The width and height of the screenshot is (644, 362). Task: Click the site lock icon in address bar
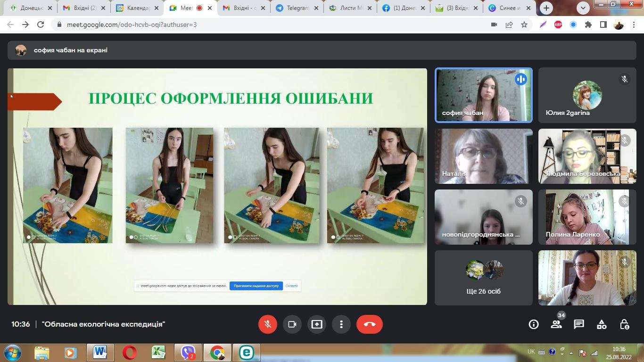tap(59, 25)
